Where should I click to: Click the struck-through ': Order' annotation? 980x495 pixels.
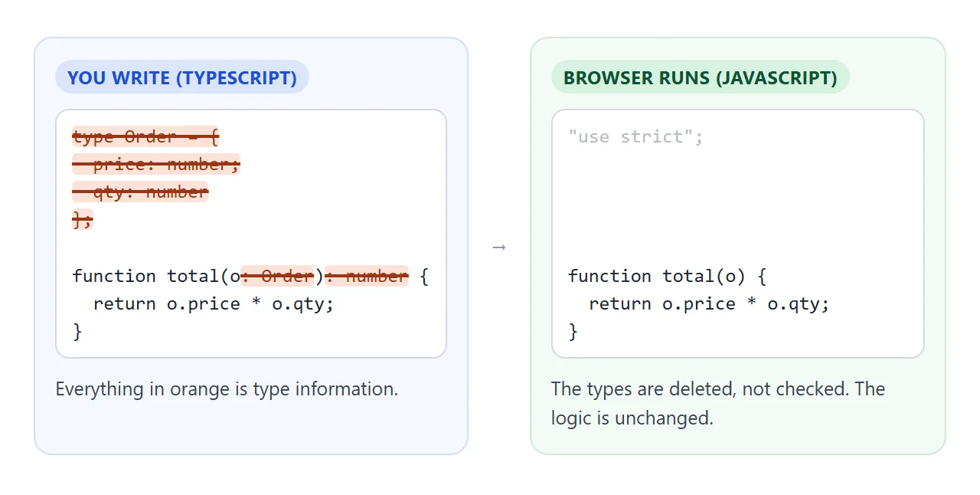coord(277,276)
